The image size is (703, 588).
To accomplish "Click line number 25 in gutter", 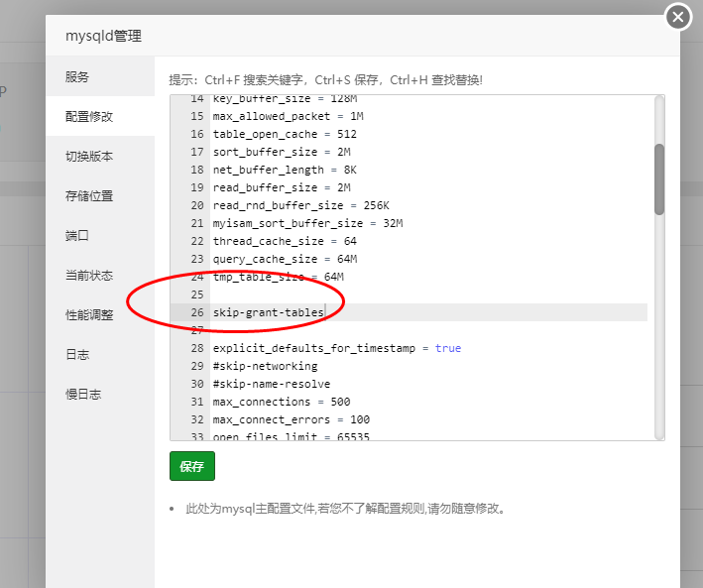I will pyautogui.click(x=197, y=294).
